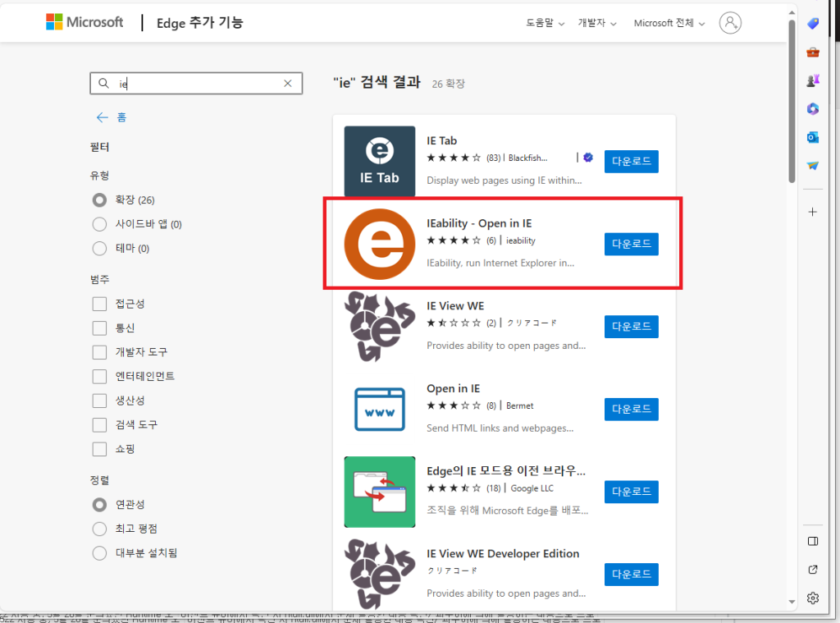Download the IE View WE extension
Image resolution: width=840 pixels, height=623 pixels.
631,327
